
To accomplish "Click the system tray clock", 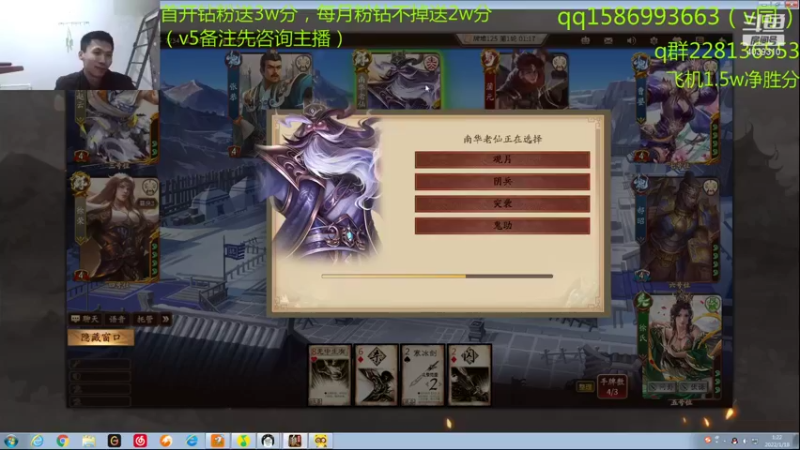I will point(777,441).
